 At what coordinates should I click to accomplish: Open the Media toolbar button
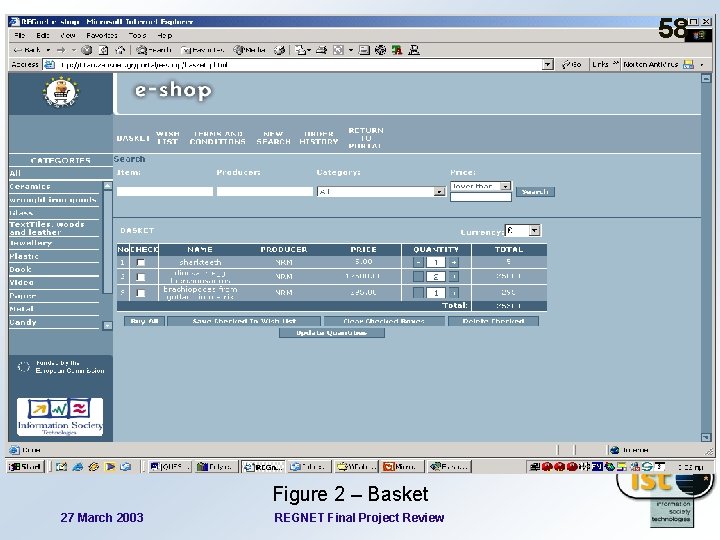coord(250,50)
